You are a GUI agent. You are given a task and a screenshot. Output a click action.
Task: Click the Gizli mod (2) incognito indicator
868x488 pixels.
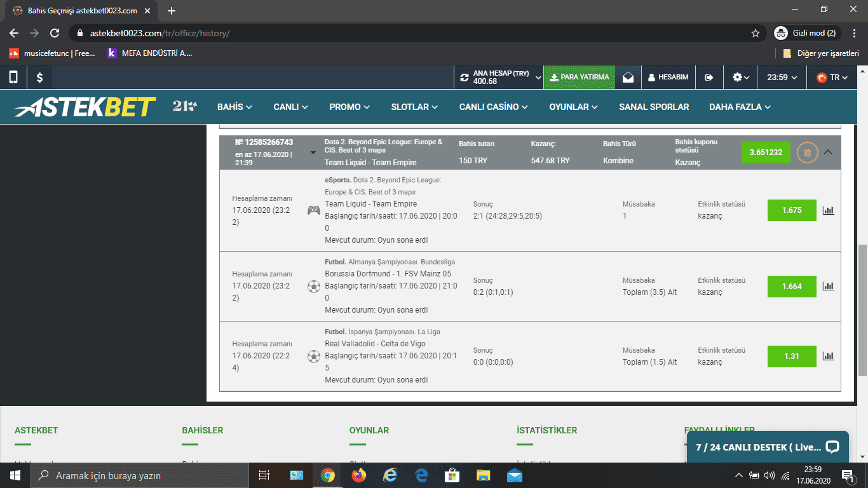click(x=808, y=33)
